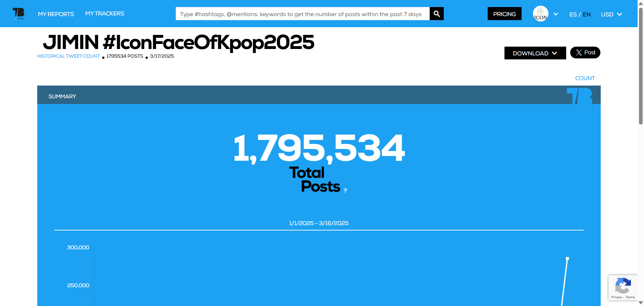Image resolution: width=644 pixels, height=306 pixels.
Task: Click the scrollbar down arrow
Action: click(641, 303)
